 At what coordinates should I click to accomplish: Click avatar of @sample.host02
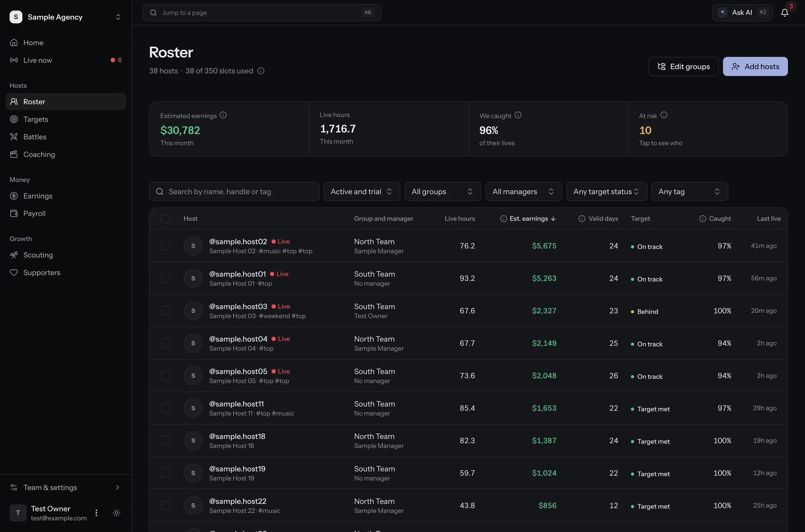tap(193, 246)
